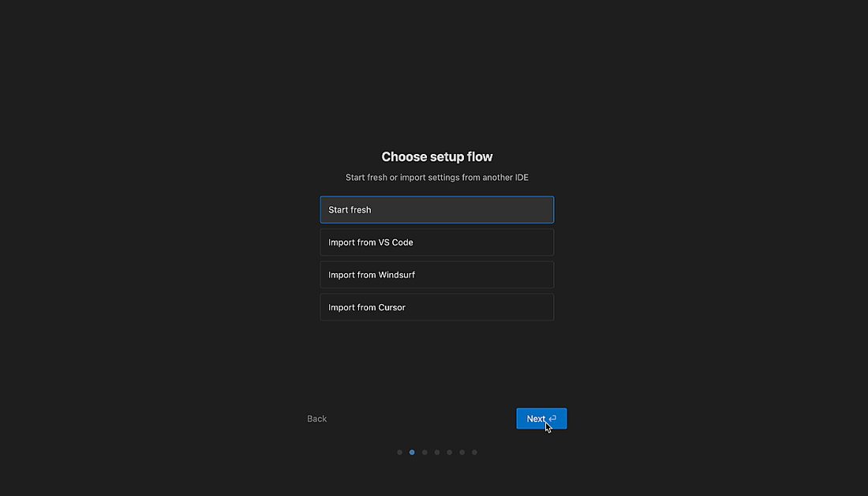868x496 pixels.
Task: Choose Import from VS Code
Action: [x=437, y=242]
